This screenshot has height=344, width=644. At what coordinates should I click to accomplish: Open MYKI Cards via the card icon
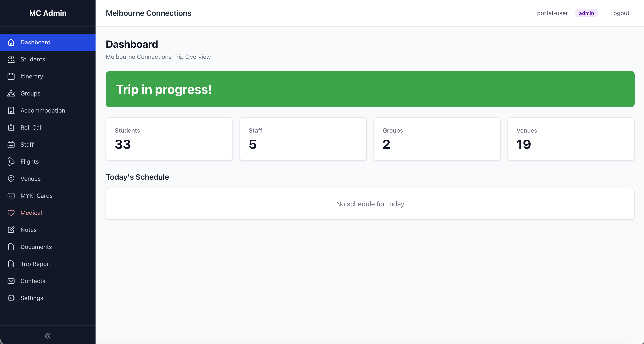[11, 196]
